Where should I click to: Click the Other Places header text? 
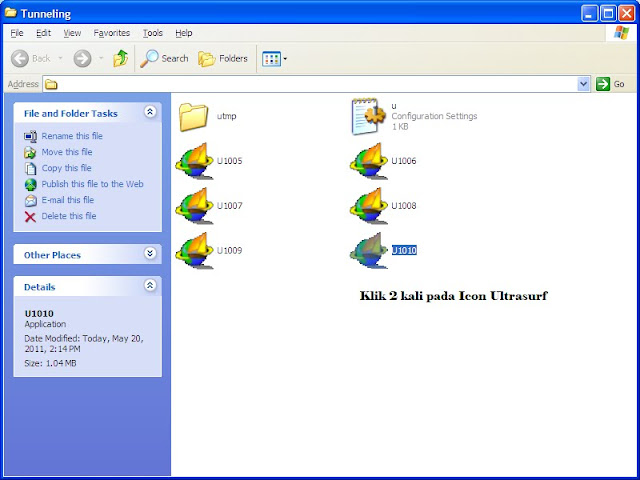click(x=52, y=255)
